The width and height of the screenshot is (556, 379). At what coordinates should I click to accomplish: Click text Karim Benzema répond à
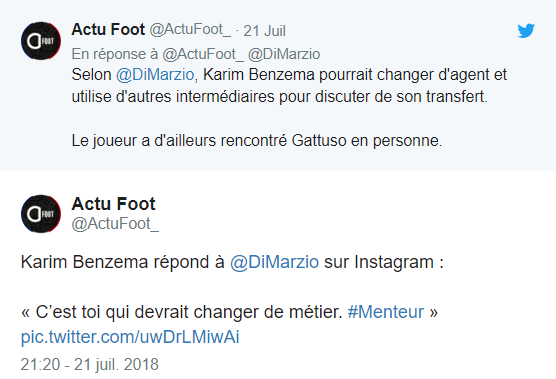(x=123, y=262)
